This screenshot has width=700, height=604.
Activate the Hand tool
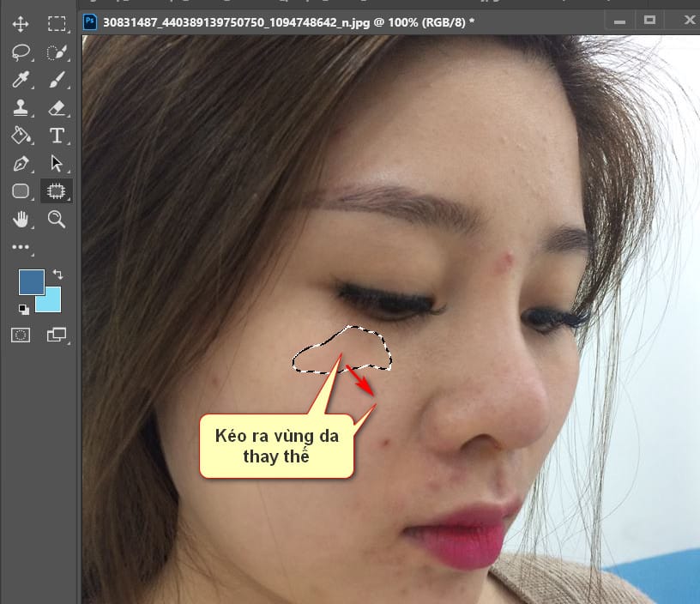pos(22,220)
